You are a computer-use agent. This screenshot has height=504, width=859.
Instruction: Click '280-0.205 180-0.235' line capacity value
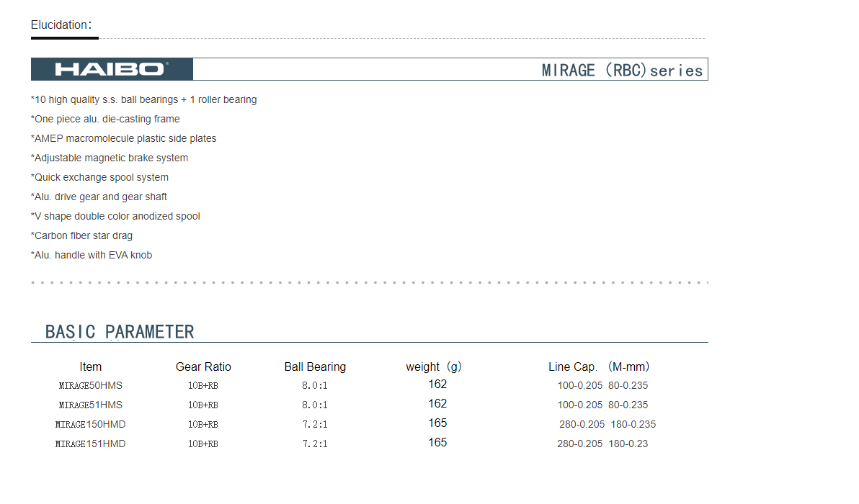tap(607, 425)
